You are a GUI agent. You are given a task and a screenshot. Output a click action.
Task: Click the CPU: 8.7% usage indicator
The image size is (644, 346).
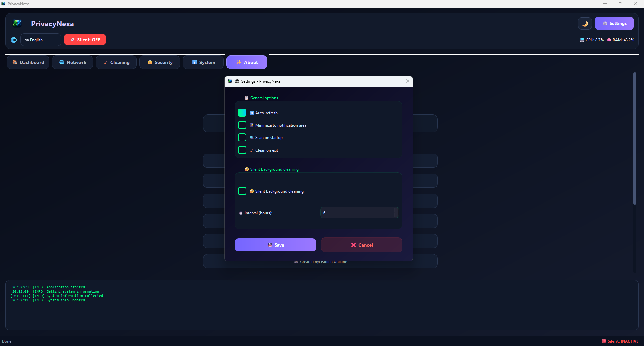click(592, 40)
